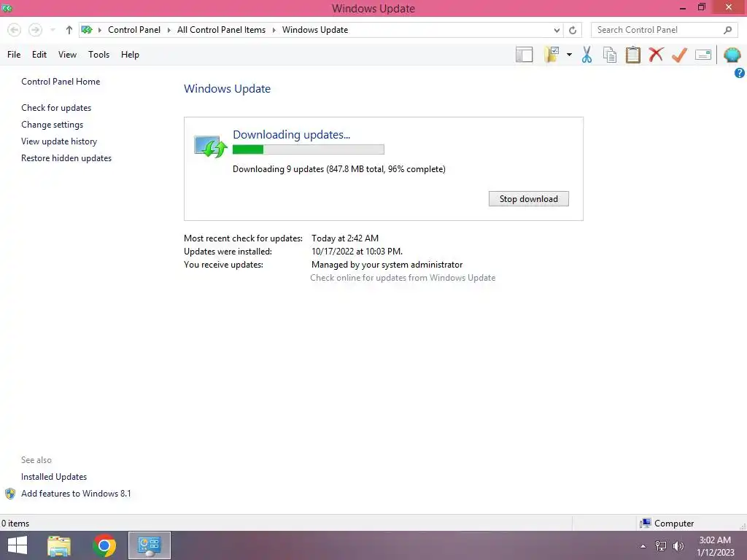Click the Paste clipboard icon
747x560 pixels.
pyautogui.click(x=633, y=55)
